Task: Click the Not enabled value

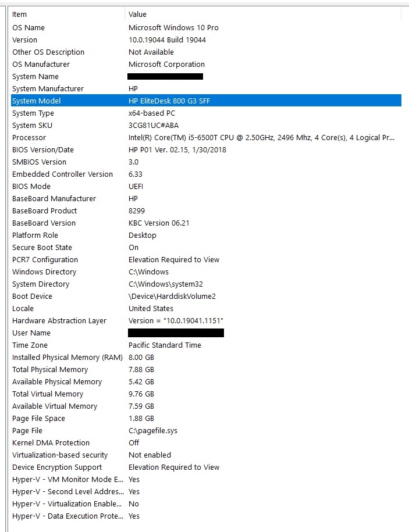Action: tap(150, 455)
